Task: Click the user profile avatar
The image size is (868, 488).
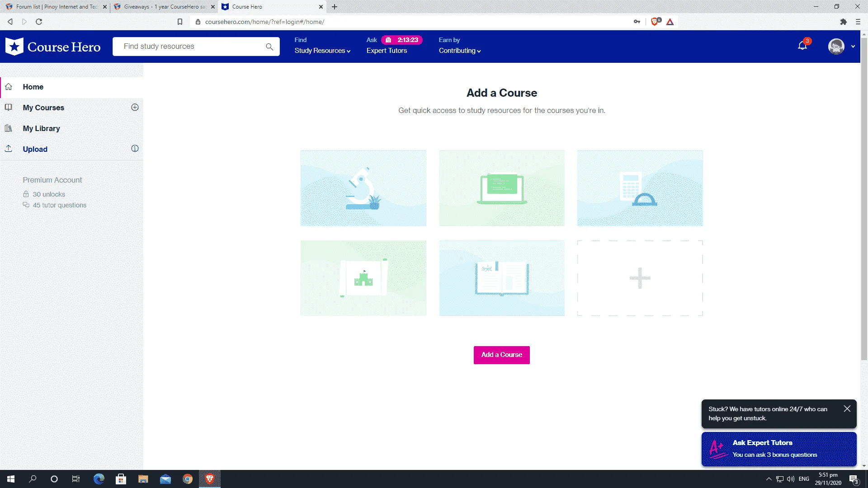Action: [836, 46]
